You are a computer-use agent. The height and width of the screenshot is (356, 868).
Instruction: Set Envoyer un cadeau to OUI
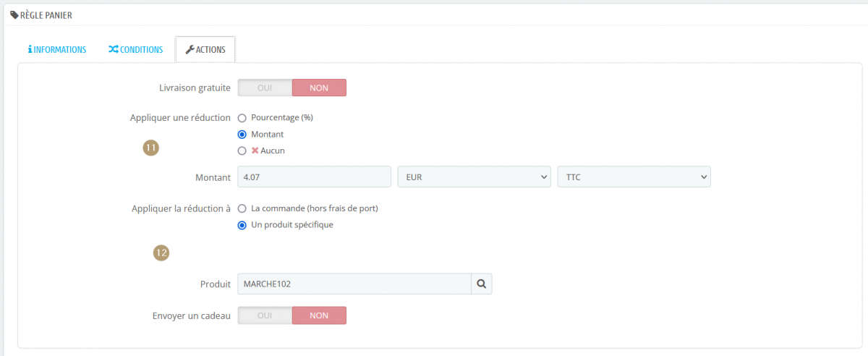[265, 315]
